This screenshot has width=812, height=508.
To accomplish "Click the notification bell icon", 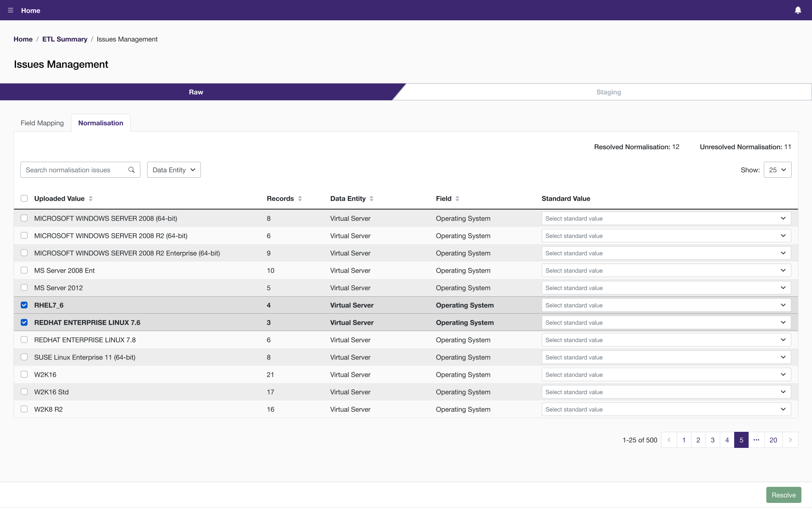I will point(798,10).
